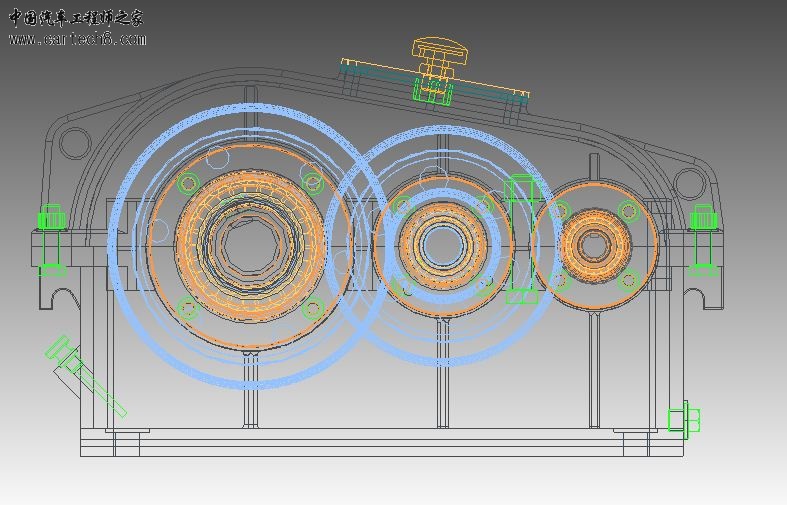
Task: Select the angled oil dipstick at lower left
Action: pos(84,376)
